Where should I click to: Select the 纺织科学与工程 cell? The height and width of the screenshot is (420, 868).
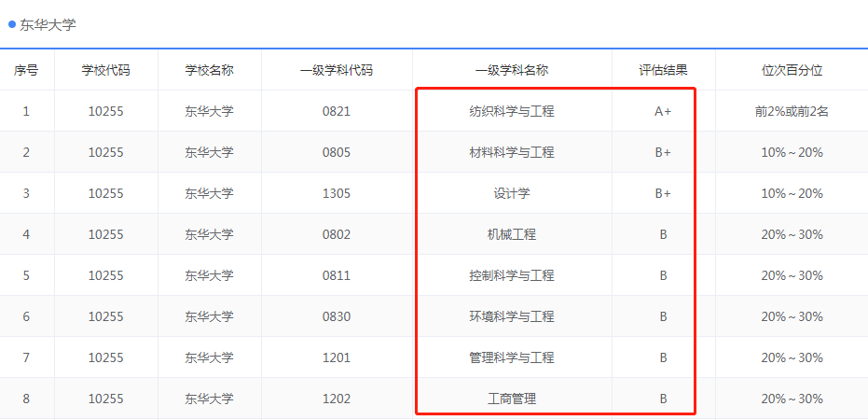[x=512, y=111]
